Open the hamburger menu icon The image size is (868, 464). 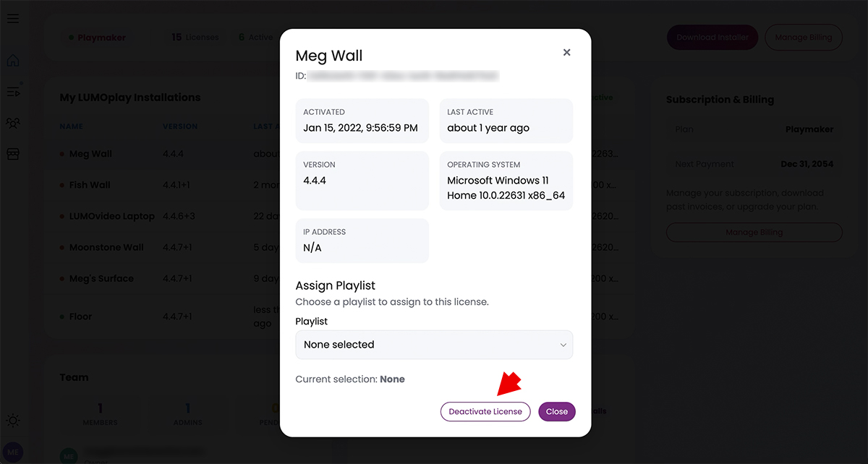[13, 18]
